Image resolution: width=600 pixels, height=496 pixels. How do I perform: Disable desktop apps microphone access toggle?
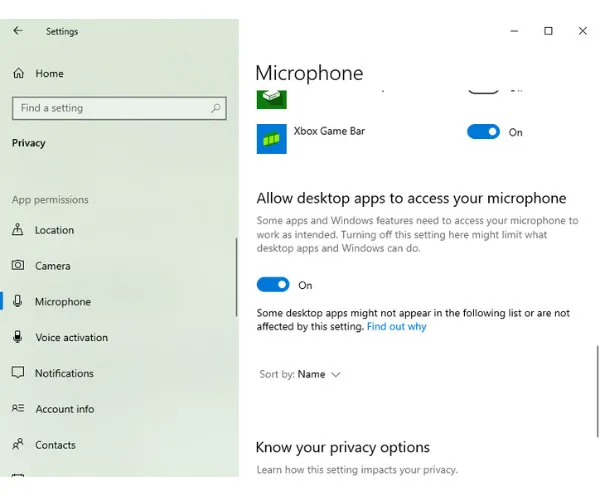(273, 285)
